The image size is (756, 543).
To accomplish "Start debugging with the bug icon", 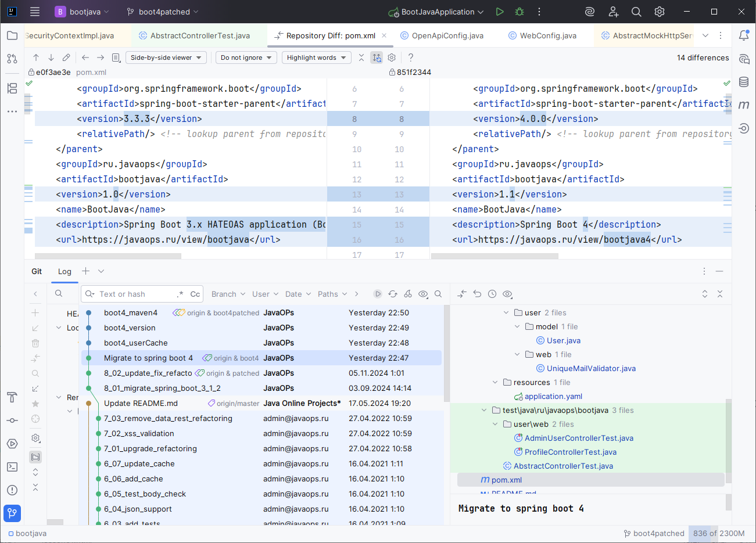I will [519, 12].
